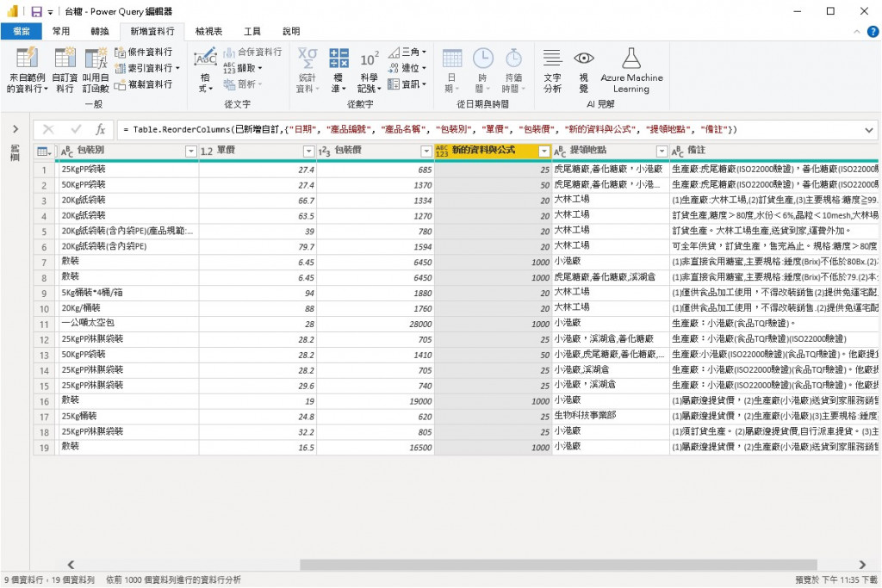Click the fx formula icon
The image size is (882, 588).
tap(101, 130)
